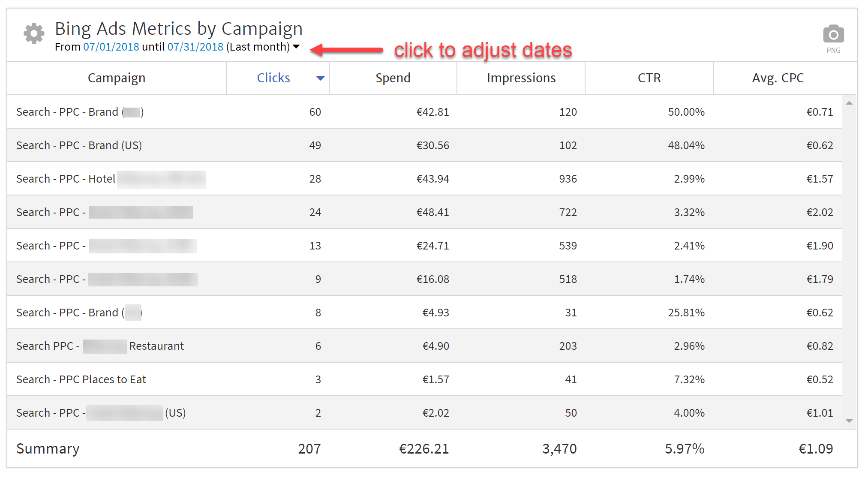Open the date range dropdown arrow
This screenshot has height=478, width=868.
(296, 47)
